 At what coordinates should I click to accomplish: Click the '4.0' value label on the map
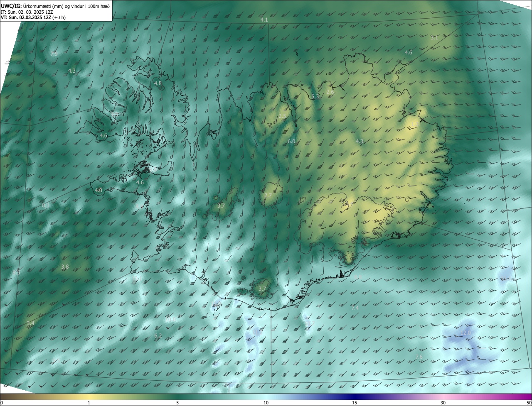[x=99, y=190]
